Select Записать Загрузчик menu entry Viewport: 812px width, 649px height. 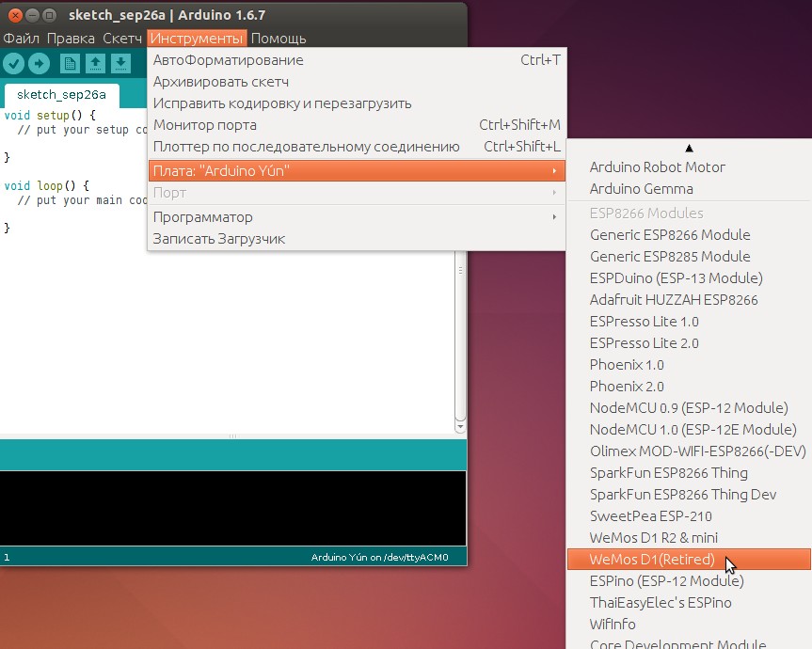[219, 239]
